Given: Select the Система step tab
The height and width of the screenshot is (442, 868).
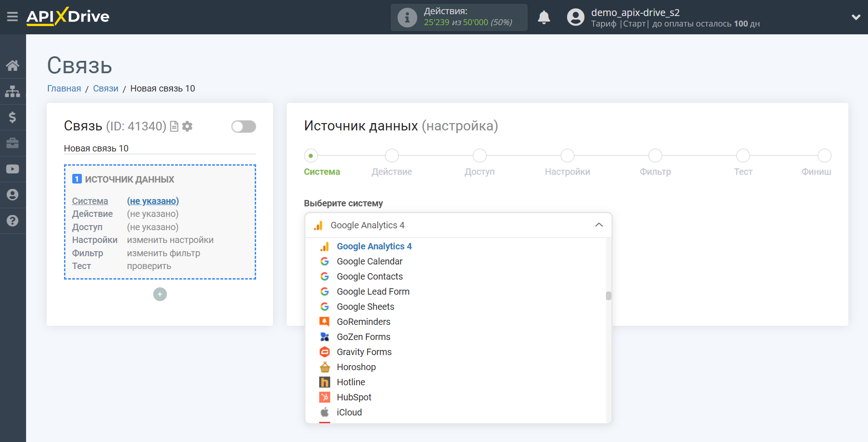Looking at the screenshot, I should (x=322, y=163).
